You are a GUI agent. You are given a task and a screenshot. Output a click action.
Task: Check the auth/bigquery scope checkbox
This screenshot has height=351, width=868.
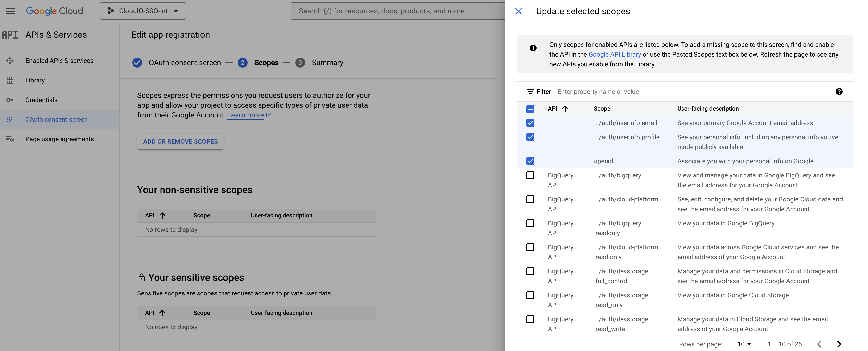[530, 175]
